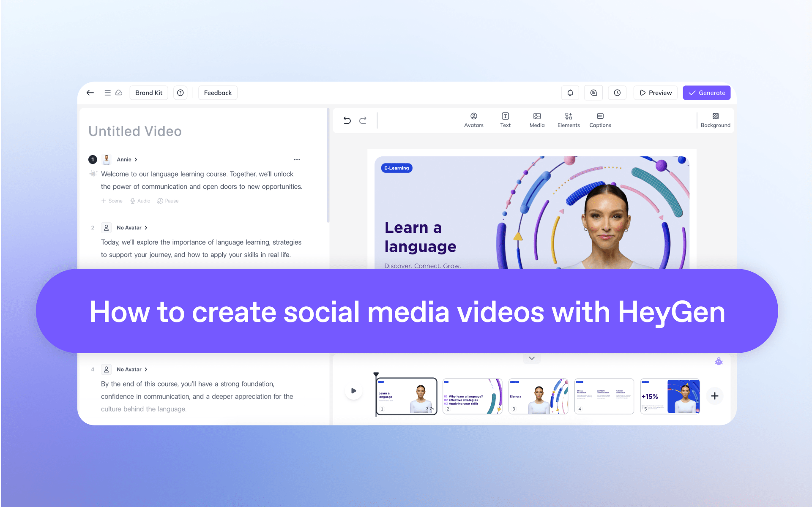Click the scene 2 script text 'Today, we'll explore'

click(x=201, y=248)
